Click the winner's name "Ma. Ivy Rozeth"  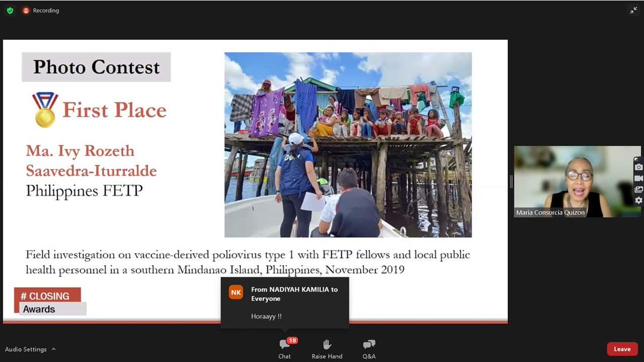click(x=80, y=151)
